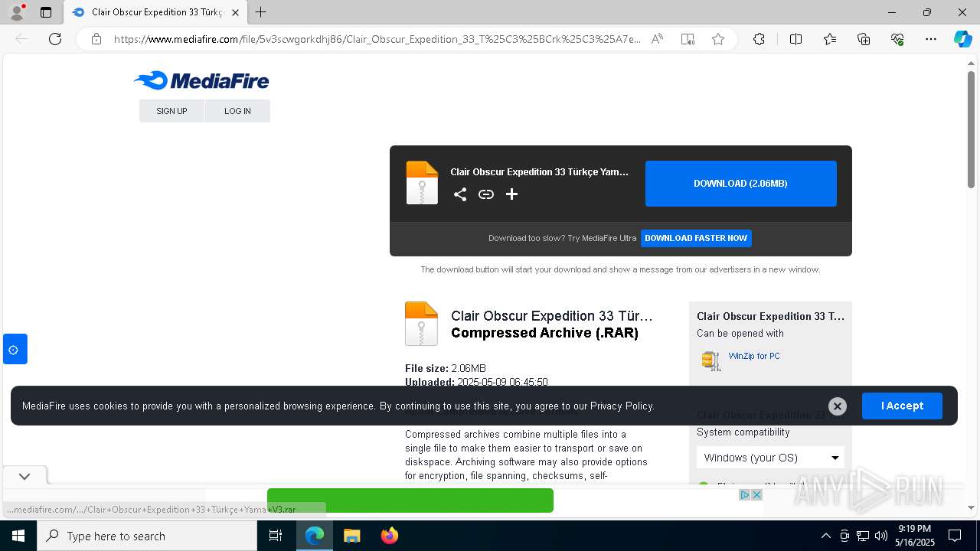The width and height of the screenshot is (980, 551).
Task: Click the ad info icon
Action: (x=744, y=495)
